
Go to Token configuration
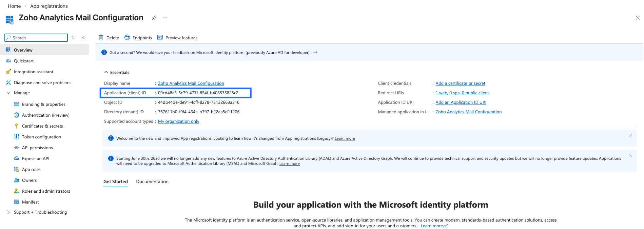41,137
